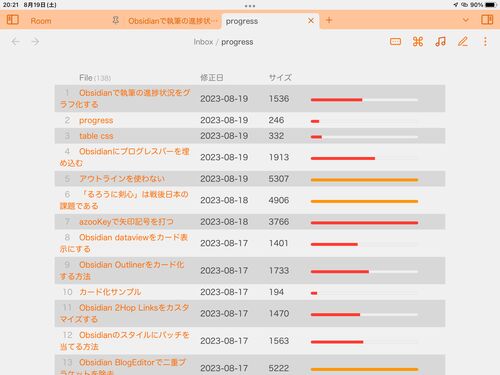This screenshot has width=500, height=375.
Task: Click size value 246
Action: click(x=276, y=120)
